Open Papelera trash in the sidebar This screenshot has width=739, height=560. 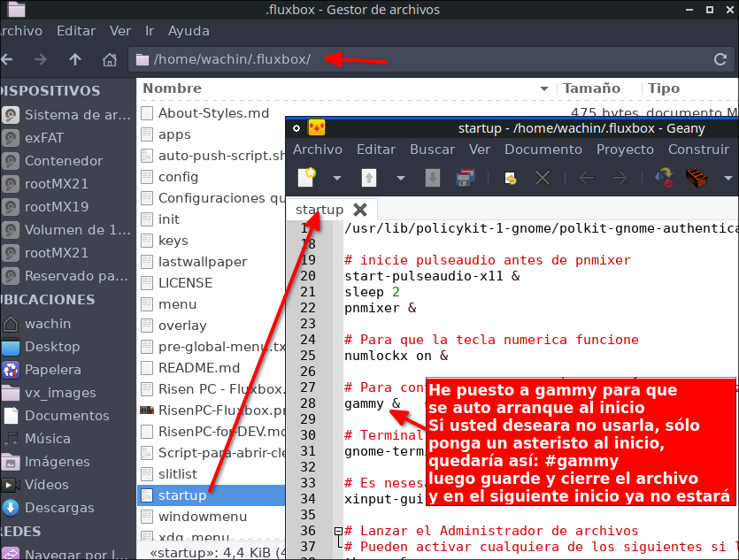[x=53, y=370]
